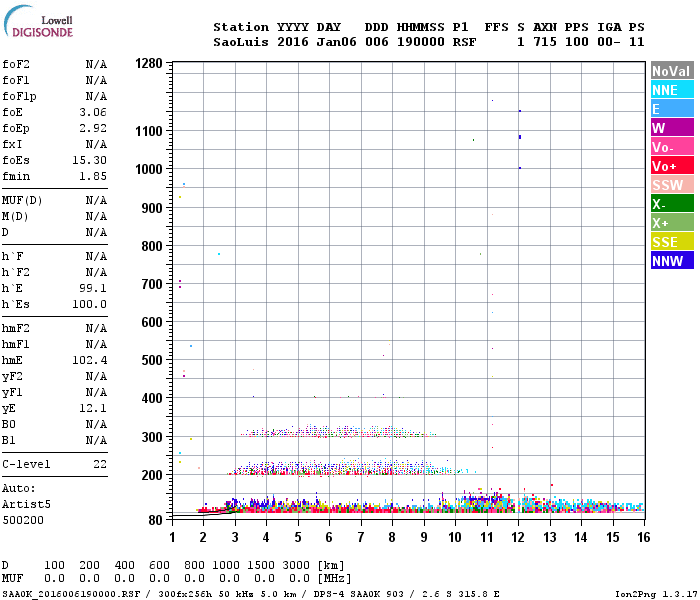
Task: Select the C-level value 22
Action: tap(100, 464)
